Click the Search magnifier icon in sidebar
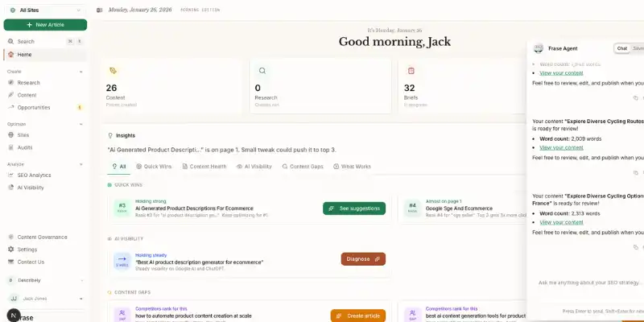The image size is (644, 322). [10, 42]
